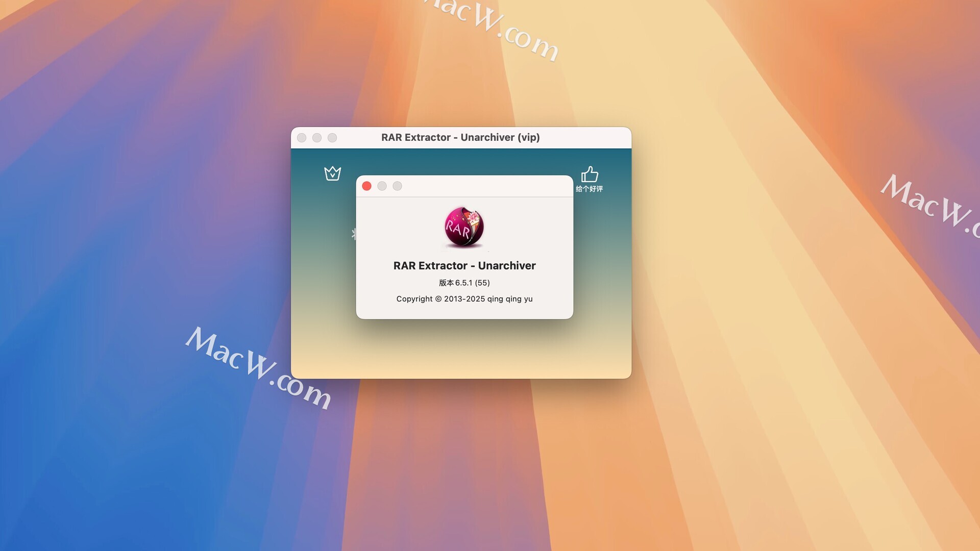Click the 'RAR Extractor - Unarchiver' name in the About dialog
The image size is (980, 551).
point(464,266)
